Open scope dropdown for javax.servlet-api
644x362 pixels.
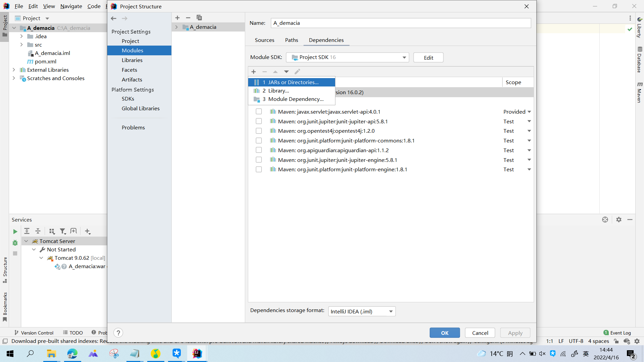pos(529,112)
